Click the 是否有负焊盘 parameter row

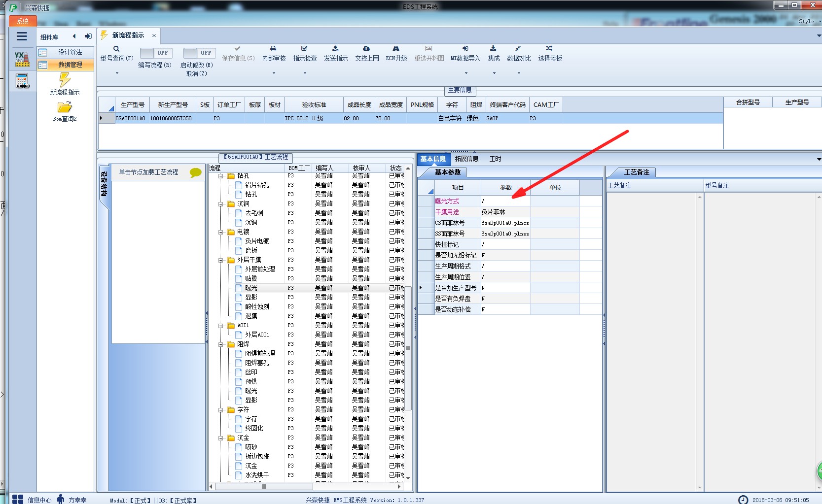pyautogui.click(x=510, y=299)
